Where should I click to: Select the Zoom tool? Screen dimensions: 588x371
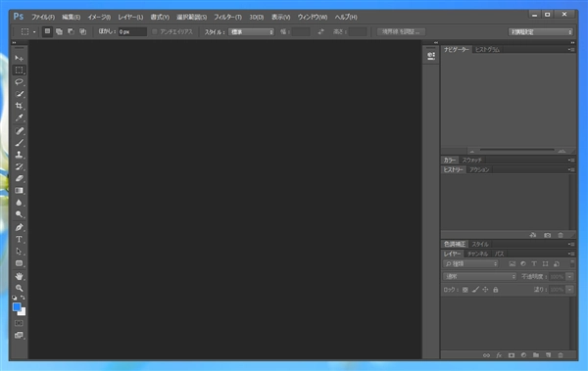pos(19,288)
